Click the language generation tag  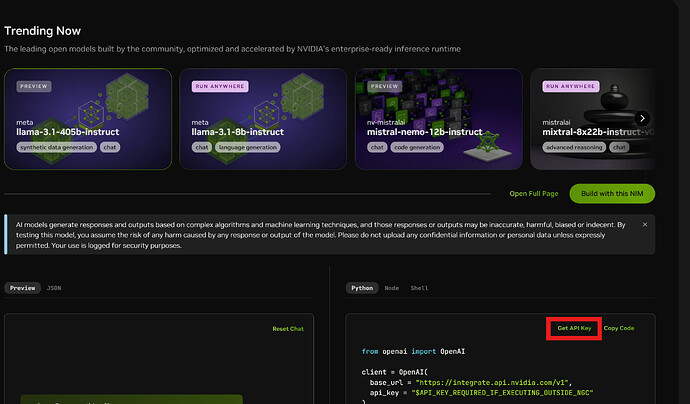[x=248, y=147]
